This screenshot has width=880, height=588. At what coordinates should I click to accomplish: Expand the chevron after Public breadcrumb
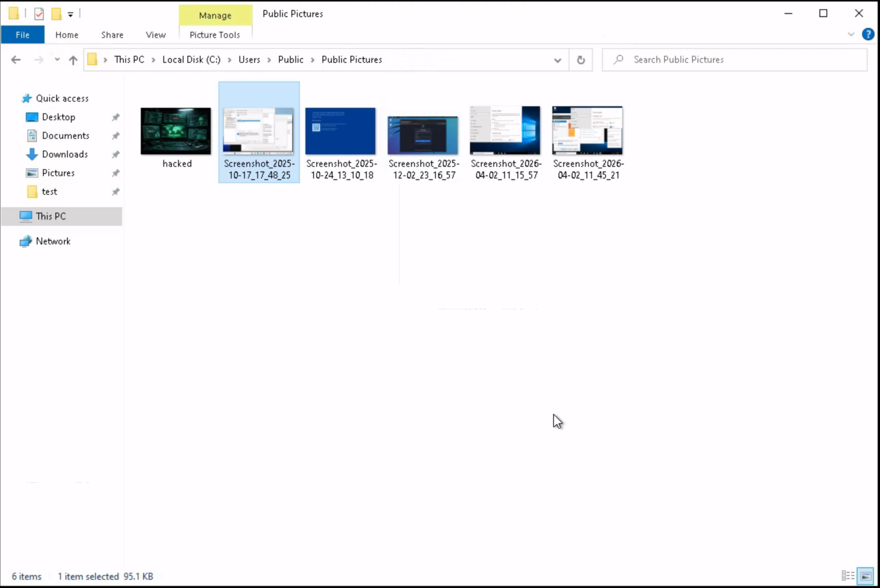312,60
